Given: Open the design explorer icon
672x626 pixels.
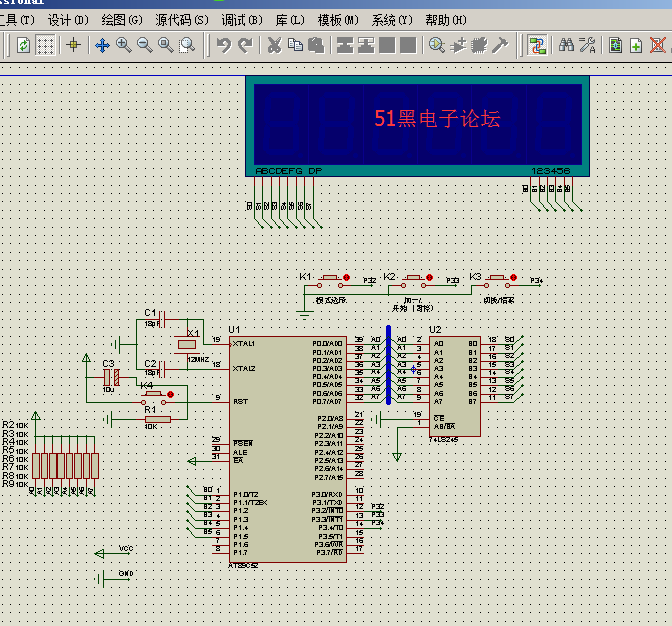Looking at the screenshot, I should (615, 45).
